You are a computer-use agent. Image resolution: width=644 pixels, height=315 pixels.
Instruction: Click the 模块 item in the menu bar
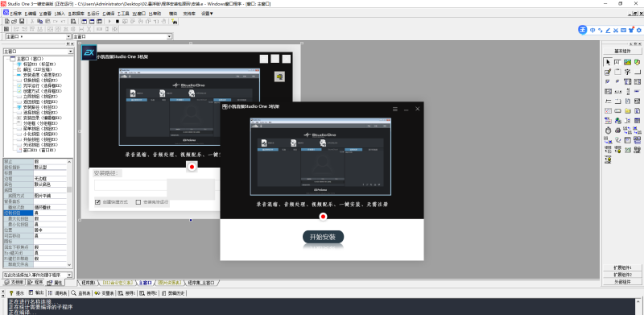[173, 14]
